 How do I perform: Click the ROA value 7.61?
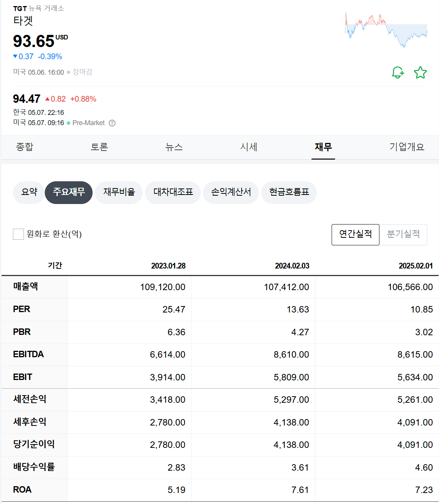pos(300,490)
